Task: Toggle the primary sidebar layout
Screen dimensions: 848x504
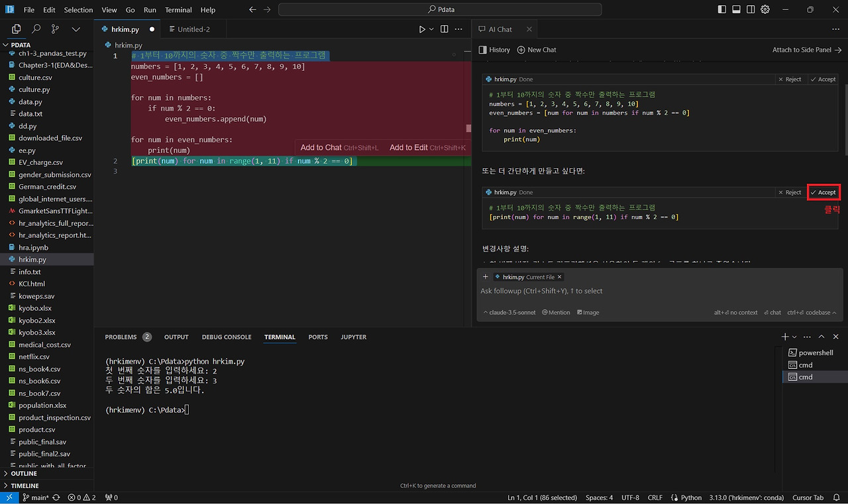Action: point(721,9)
